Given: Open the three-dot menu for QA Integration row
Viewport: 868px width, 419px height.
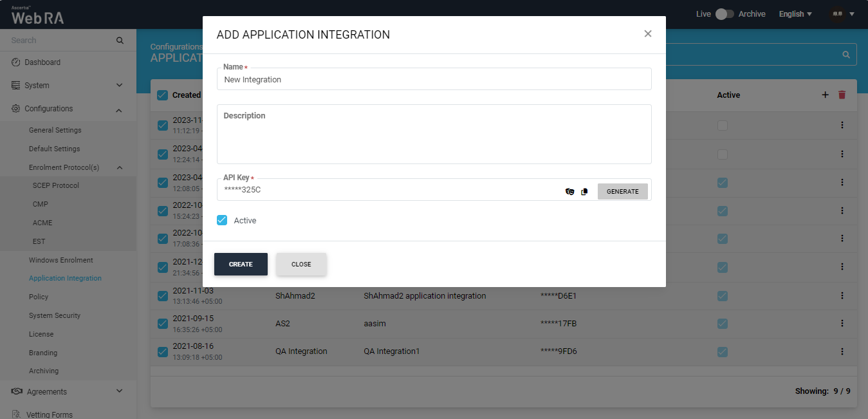Looking at the screenshot, I should tap(842, 351).
